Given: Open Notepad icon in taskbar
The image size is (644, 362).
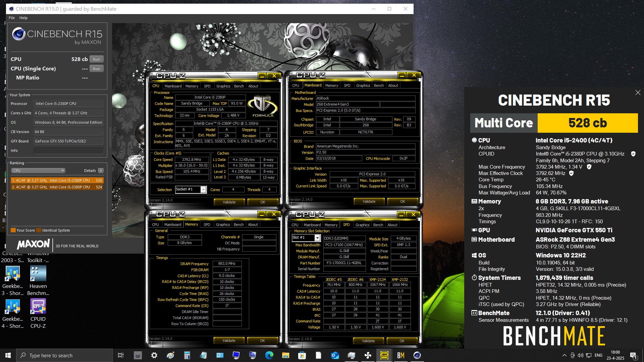Looking at the screenshot, I should coord(203,355).
